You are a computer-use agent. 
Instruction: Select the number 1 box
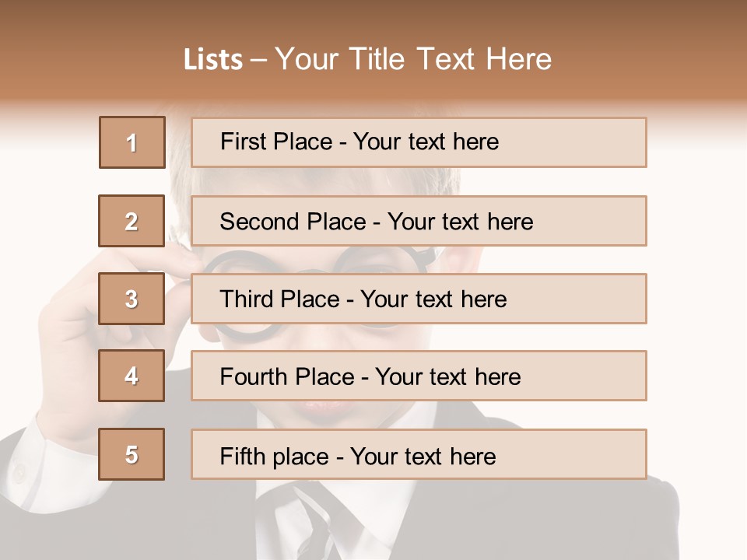(x=132, y=142)
